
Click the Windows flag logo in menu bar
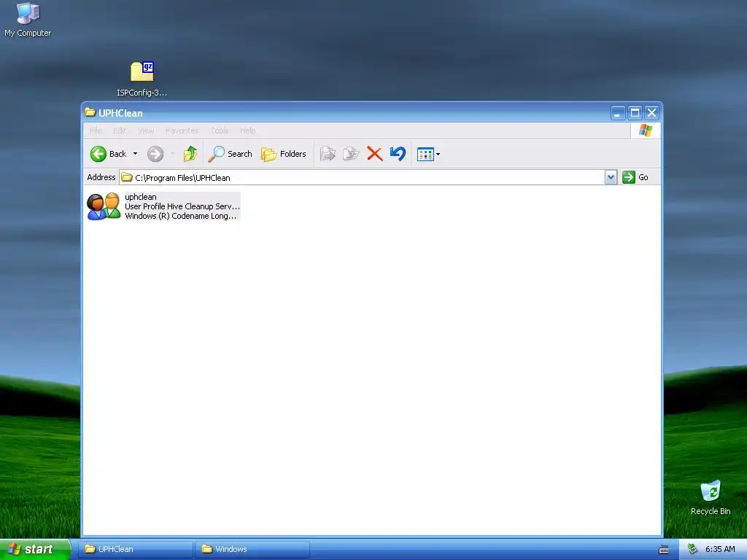coord(646,130)
